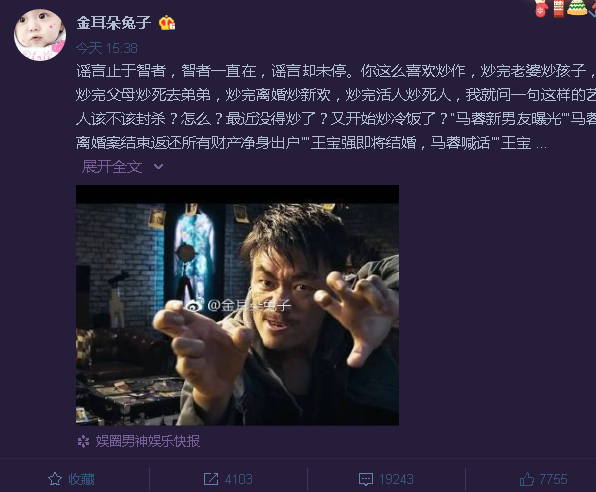Click repost count 4103

(x=238, y=479)
